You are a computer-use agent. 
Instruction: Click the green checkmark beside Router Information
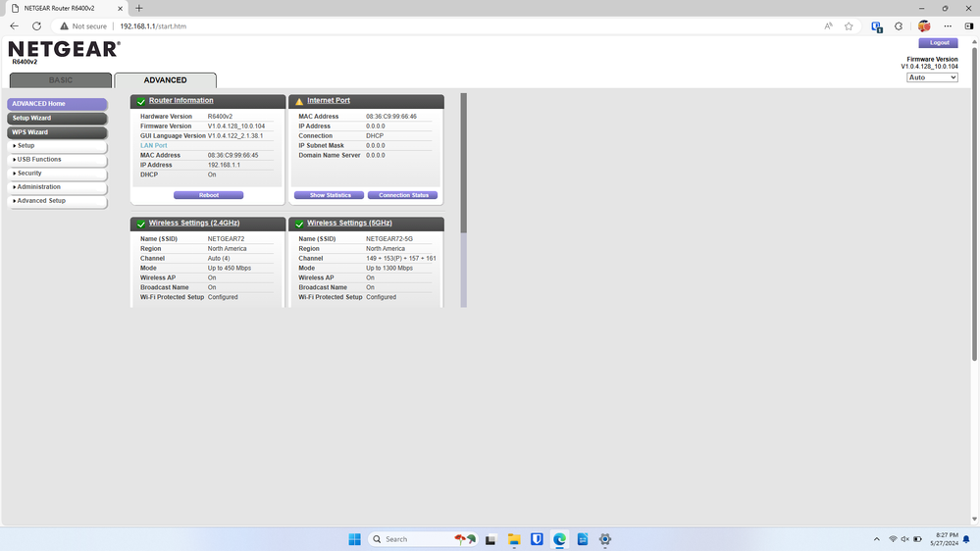pos(141,101)
